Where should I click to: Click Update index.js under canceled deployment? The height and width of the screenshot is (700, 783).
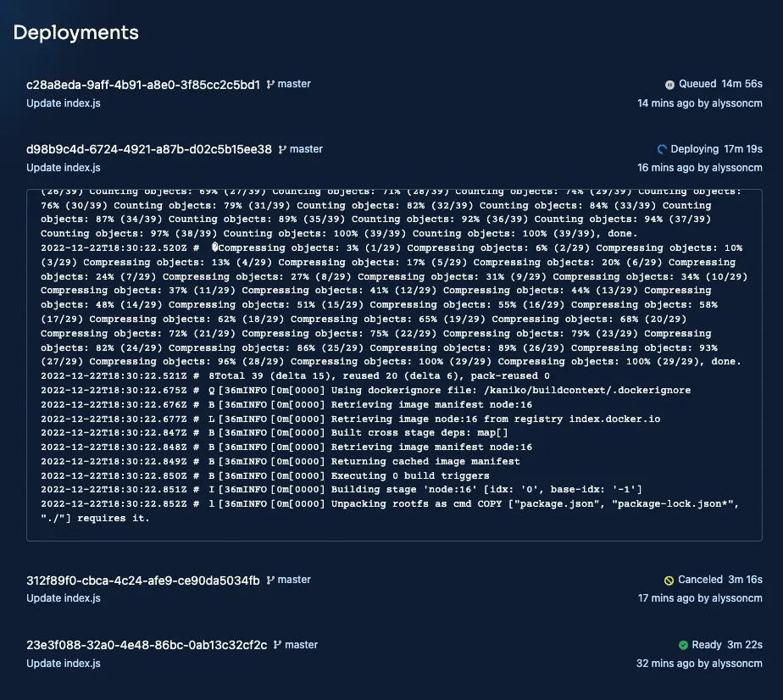[64, 598]
